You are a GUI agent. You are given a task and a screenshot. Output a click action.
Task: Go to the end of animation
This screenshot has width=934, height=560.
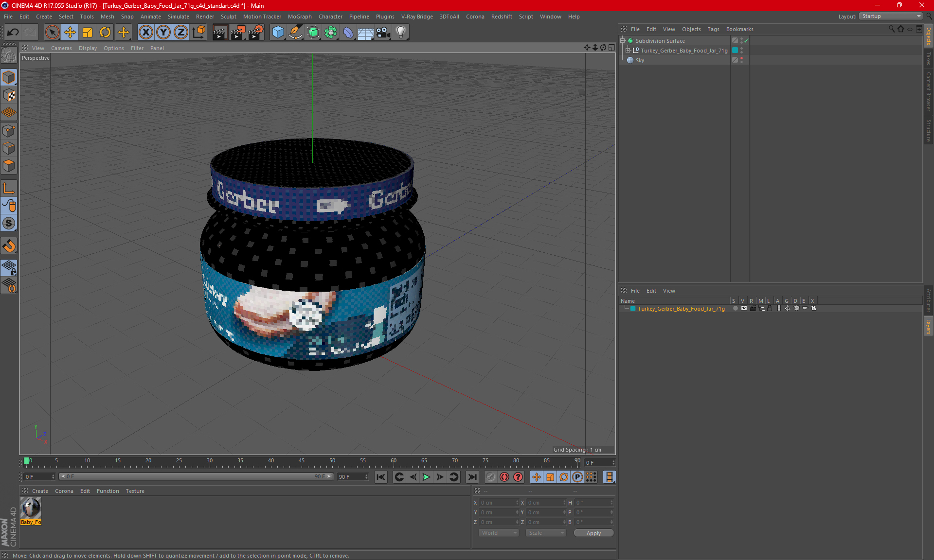click(472, 477)
